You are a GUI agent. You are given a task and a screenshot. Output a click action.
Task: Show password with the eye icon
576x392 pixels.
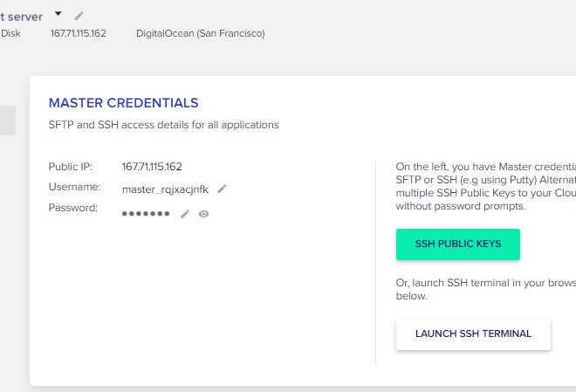(203, 214)
